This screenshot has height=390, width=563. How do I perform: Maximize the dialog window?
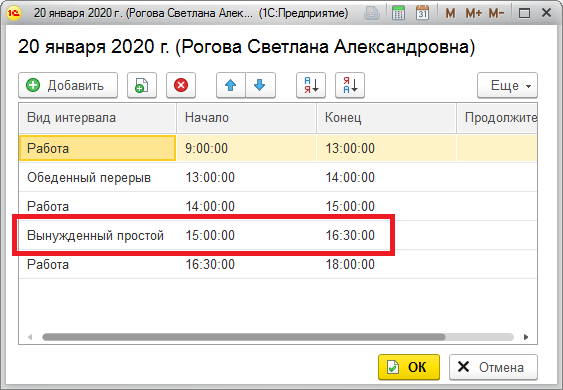coord(524,13)
